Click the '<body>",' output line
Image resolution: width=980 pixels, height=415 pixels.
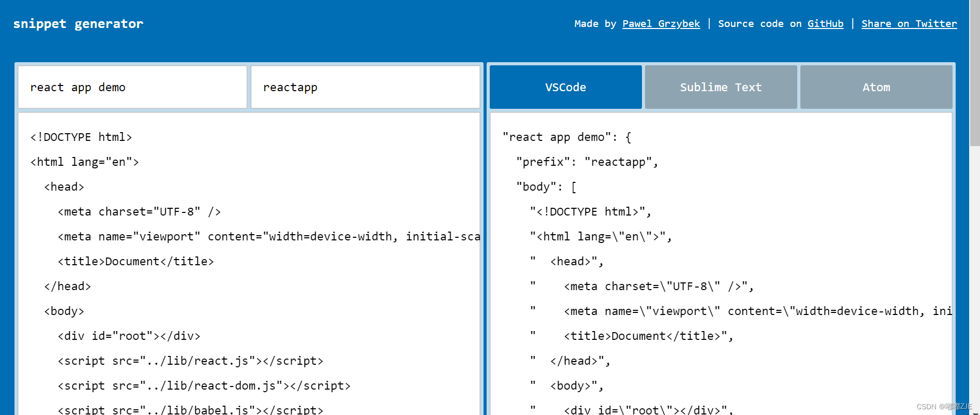point(567,386)
